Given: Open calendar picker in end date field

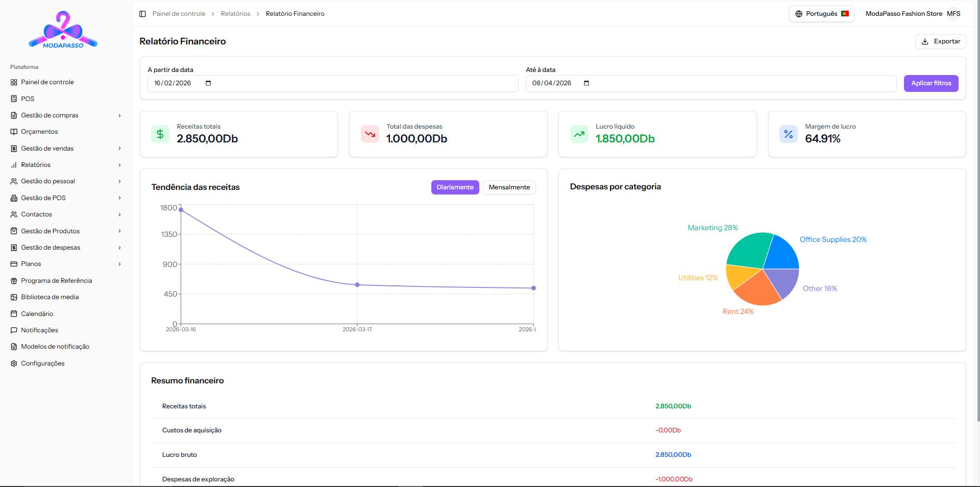Looking at the screenshot, I should [x=586, y=83].
